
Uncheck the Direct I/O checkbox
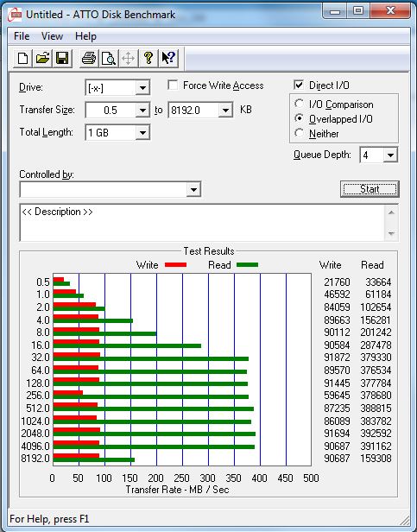(299, 85)
